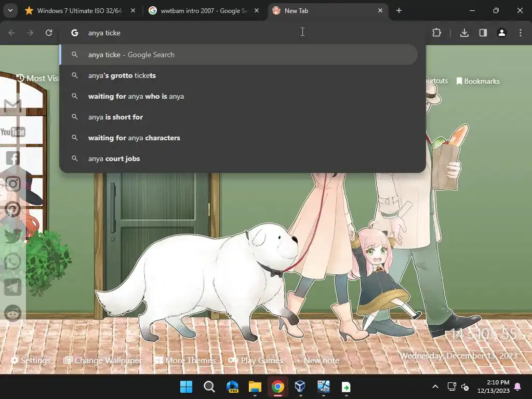This screenshot has height=399, width=532.
Task: Open the tab search dropdown arrow
Action: pos(10,10)
